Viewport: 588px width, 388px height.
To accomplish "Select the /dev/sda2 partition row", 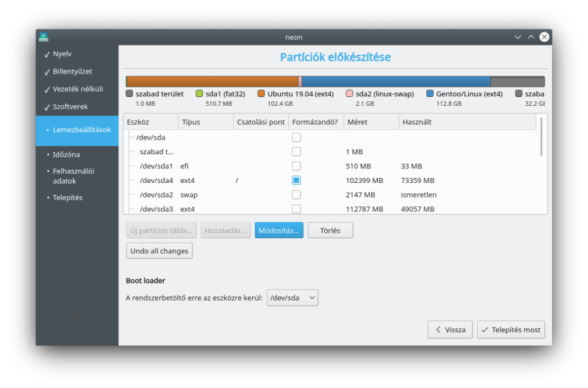I will [330, 195].
